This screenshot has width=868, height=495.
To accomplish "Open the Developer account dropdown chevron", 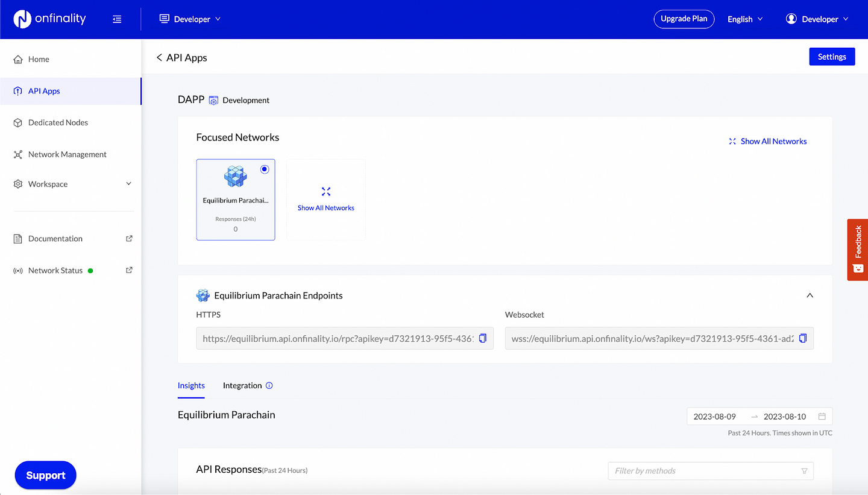I will pos(846,19).
